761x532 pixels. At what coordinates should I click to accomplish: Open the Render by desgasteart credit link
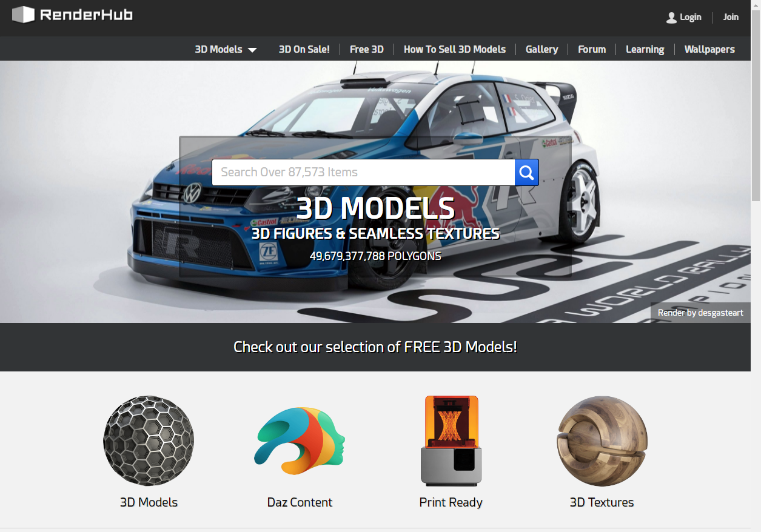(x=700, y=312)
